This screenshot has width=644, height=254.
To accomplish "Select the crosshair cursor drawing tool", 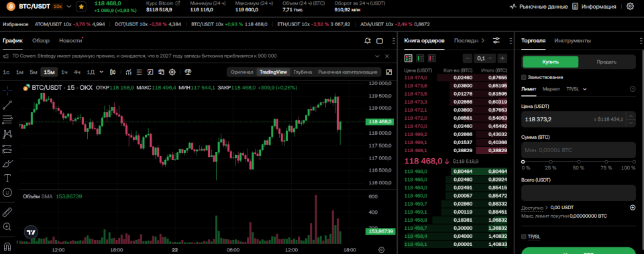I will pos(7,90).
